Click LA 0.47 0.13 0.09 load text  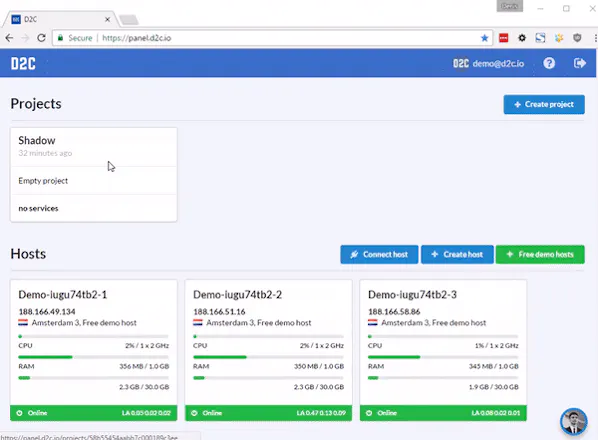(321, 413)
